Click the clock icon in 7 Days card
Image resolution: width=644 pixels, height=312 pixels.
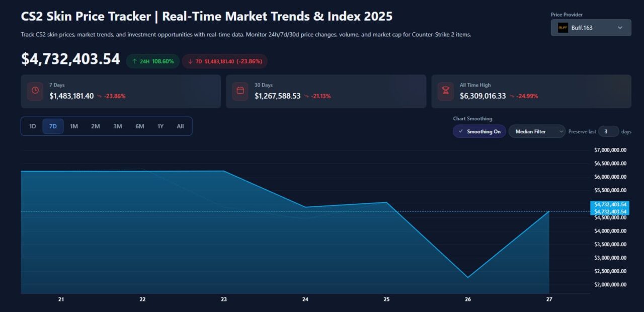click(x=35, y=91)
